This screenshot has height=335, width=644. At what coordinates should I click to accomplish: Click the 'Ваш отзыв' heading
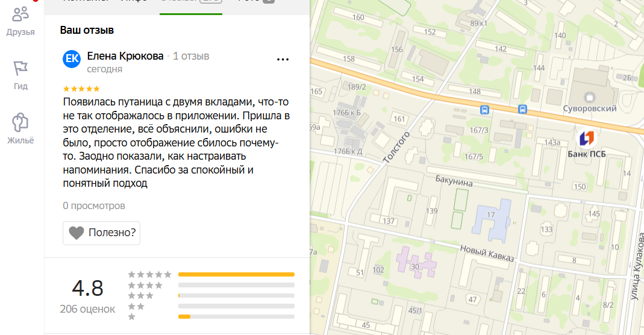click(87, 30)
